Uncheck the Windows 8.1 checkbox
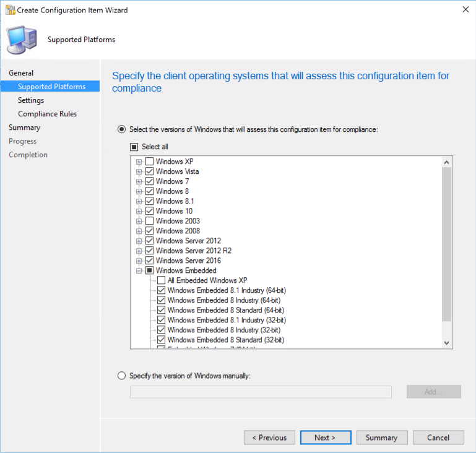Screen dimensions: 476x453 point(149,201)
